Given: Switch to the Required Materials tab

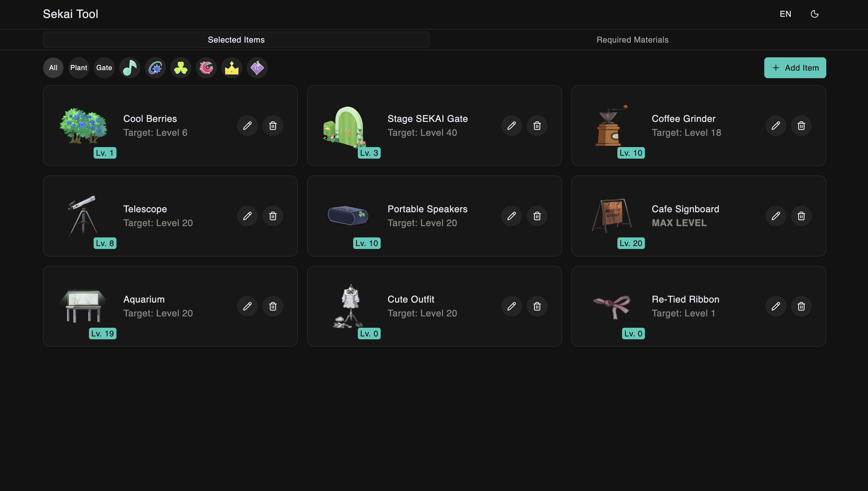Looking at the screenshot, I should tap(632, 40).
